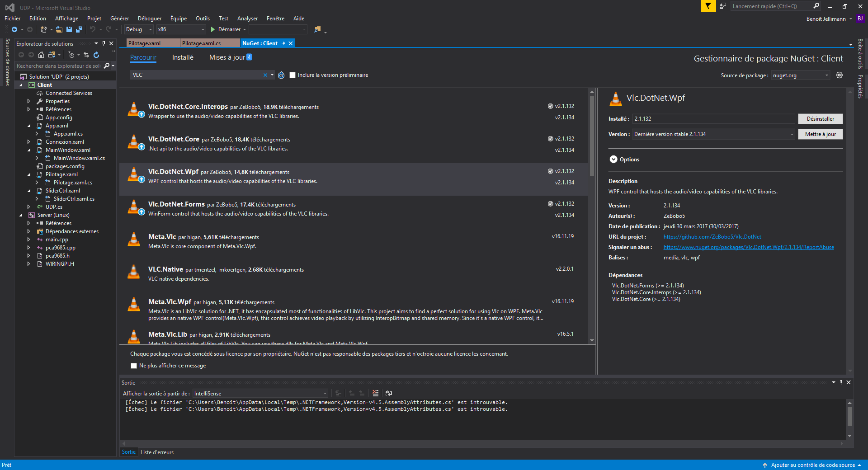Expand the Options section
Screen dimensions: 868x470
click(x=613, y=160)
